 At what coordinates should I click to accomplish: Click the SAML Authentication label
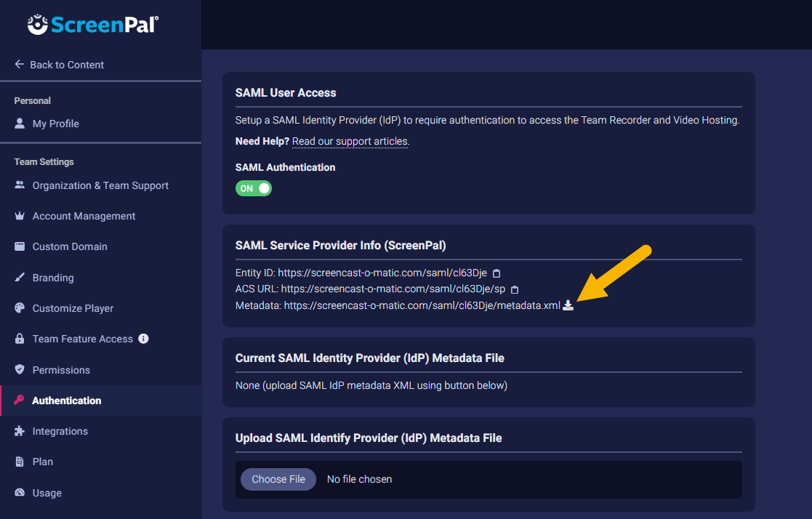286,167
